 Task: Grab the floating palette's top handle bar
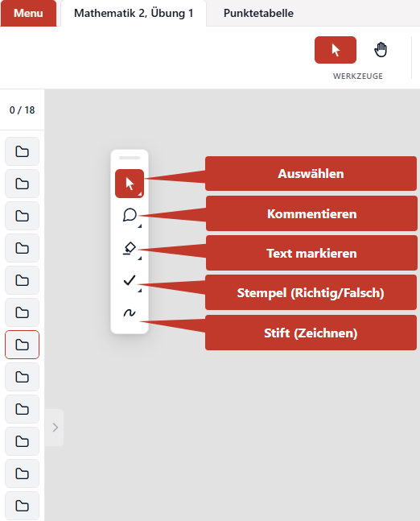pyautogui.click(x=130, y=158)
